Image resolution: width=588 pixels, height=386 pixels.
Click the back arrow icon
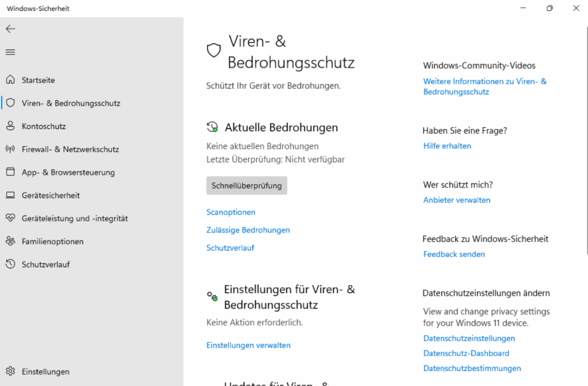click(x=10, y=29)
